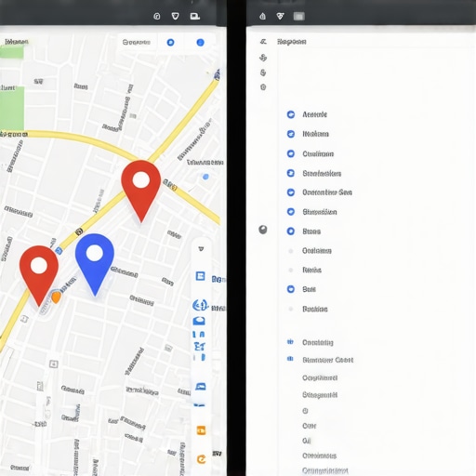Click the fourth, circular icon in the right panel's left rail
The height and width of the screenshot is (476, 476).
263,87
